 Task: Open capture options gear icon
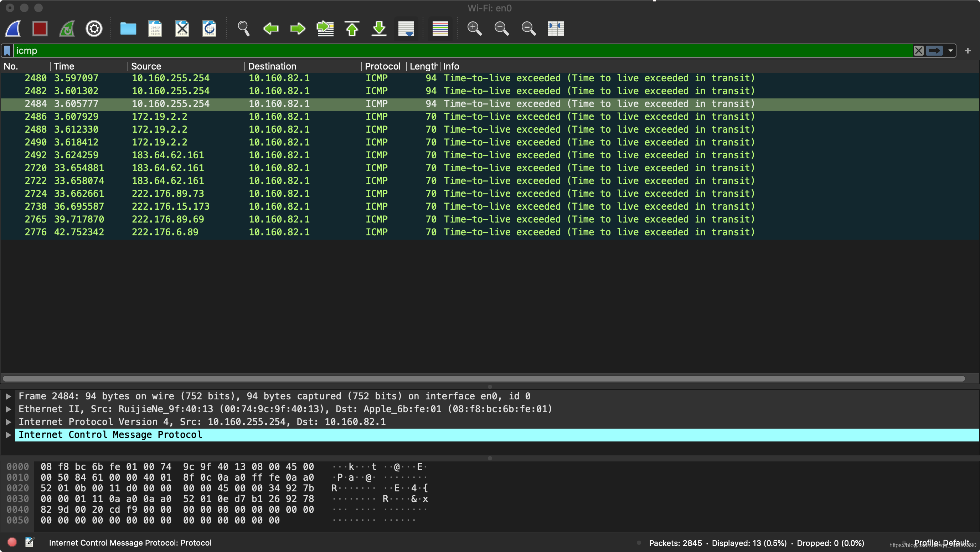pos(94,29)
